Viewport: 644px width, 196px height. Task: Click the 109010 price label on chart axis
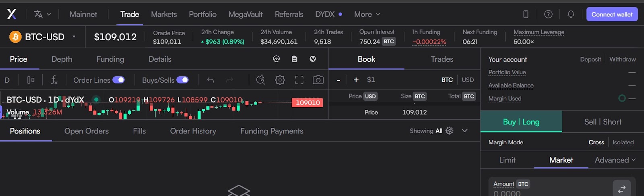(308, 102)
